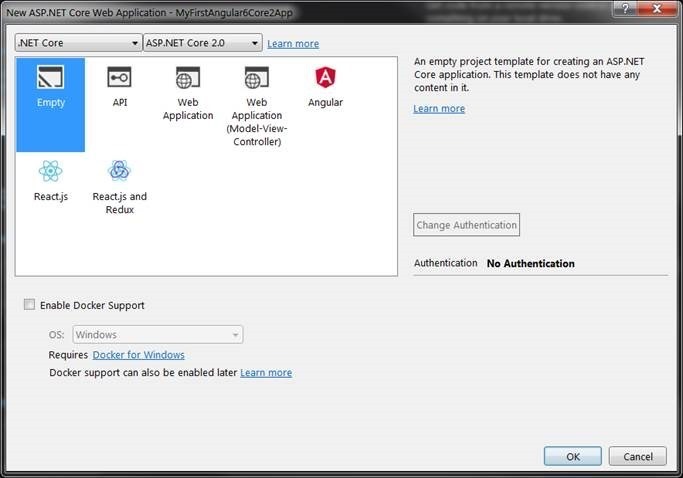Select the Web Application template icon
683x478 pixels.
[188, 78]
